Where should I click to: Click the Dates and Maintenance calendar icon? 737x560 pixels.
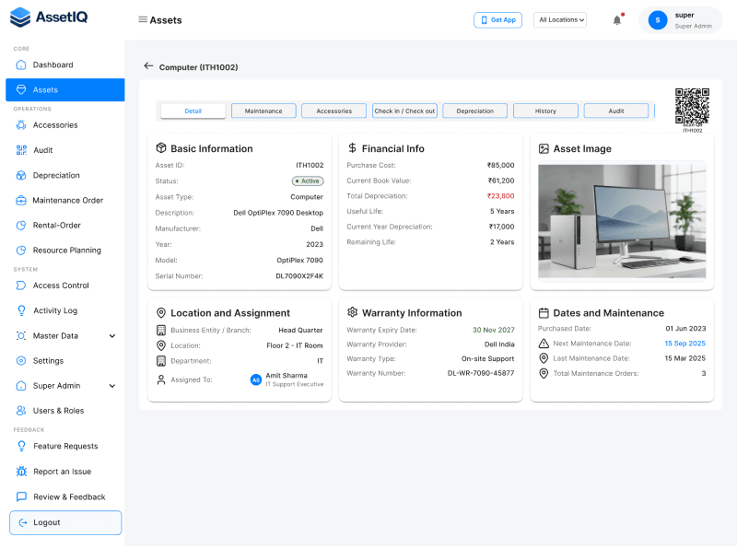click(x=544, y=312)
